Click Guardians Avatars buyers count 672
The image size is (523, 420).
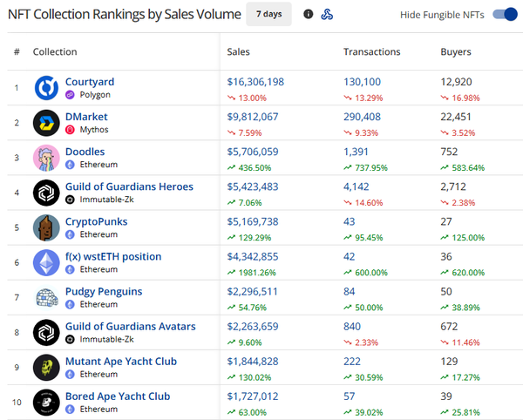(449, 327)
